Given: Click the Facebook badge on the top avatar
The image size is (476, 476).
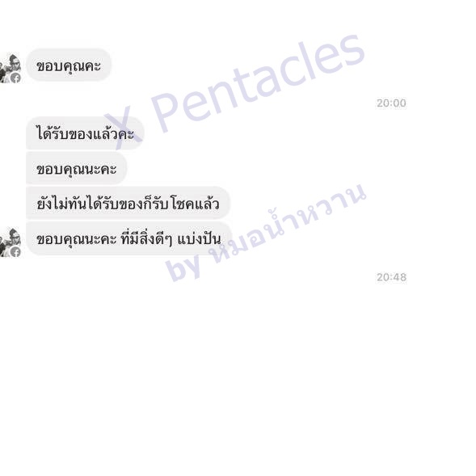Looking at the screenshot, I should 16,78.
